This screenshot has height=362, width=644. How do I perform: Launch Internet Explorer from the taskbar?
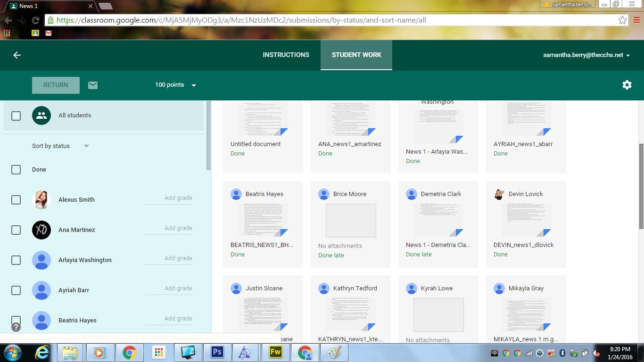(x=42, y=353)
